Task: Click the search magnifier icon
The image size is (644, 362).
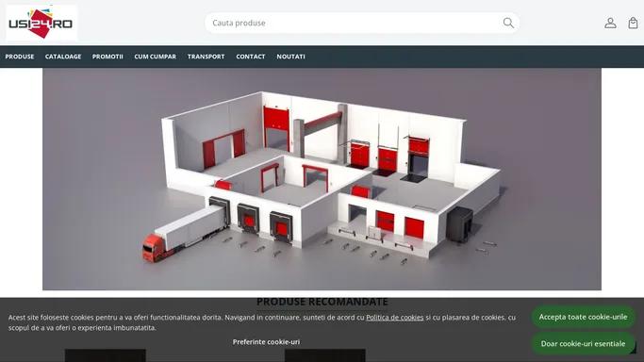Action: [x=508, y=23]
